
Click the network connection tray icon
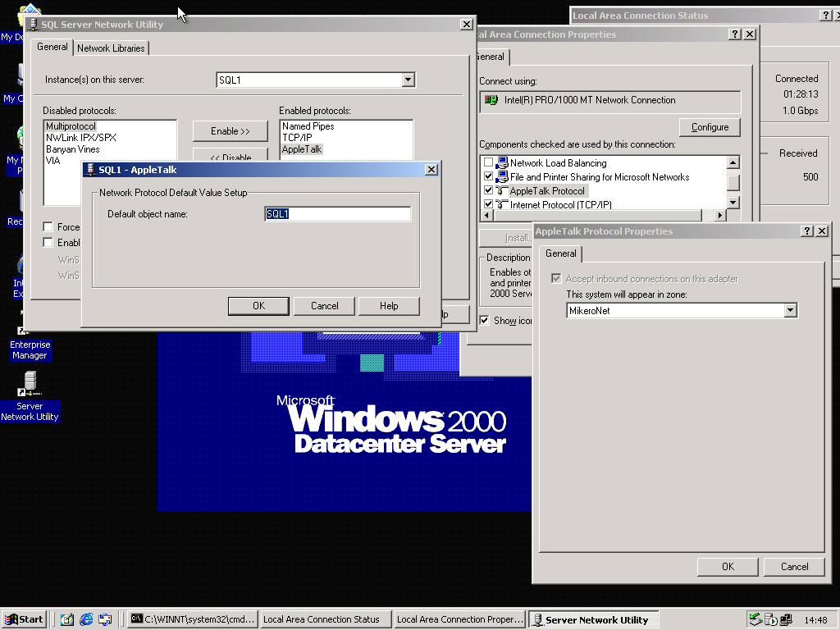(x=786, y=619)
